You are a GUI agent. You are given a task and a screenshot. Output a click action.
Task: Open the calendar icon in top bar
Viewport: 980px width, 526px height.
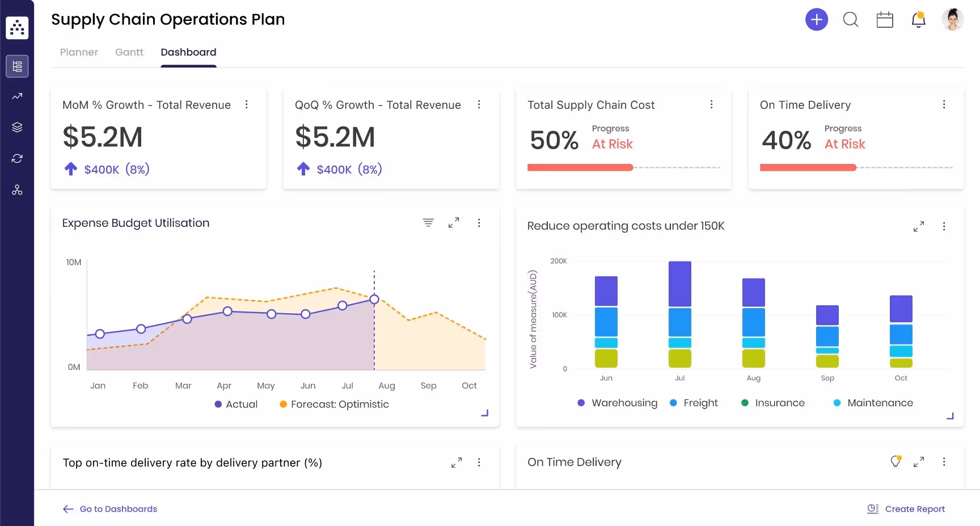coord(885,19)
